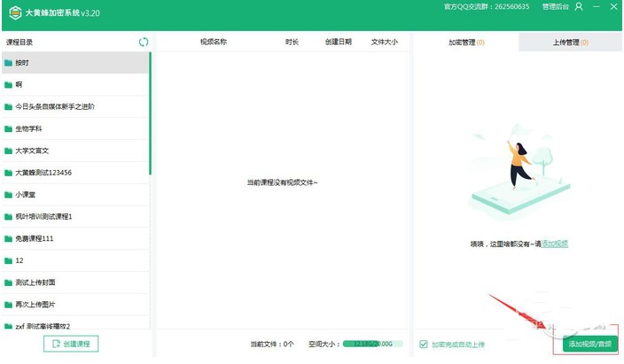Click the 时长 column header
The width and height of the screenshot is (624, 364).
(292, 42)
